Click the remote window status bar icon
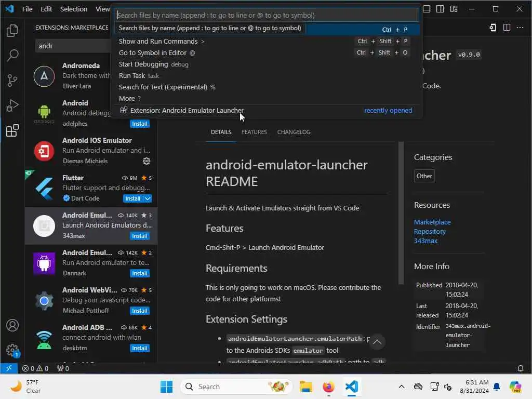Screen dimensions: 532x399 point(9,368)
